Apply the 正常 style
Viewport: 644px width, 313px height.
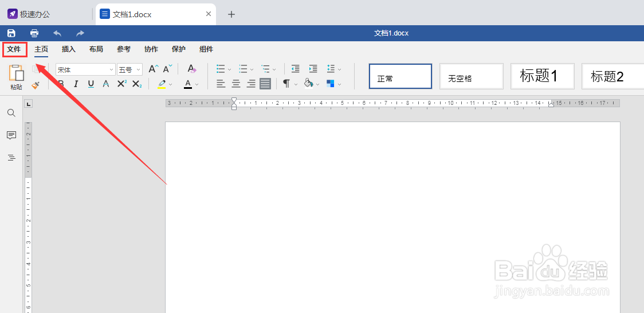click(400, 76)
